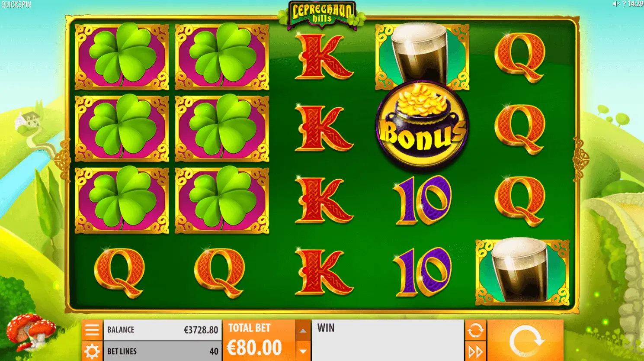The height and width of the screenshot is (361, 644).
Task: Toggle the muted sound speaker icon
Action: click(x=616, y=4)
